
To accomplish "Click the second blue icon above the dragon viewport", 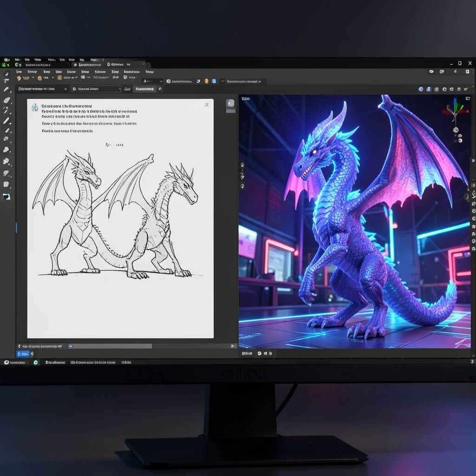I will click(429, 89).
